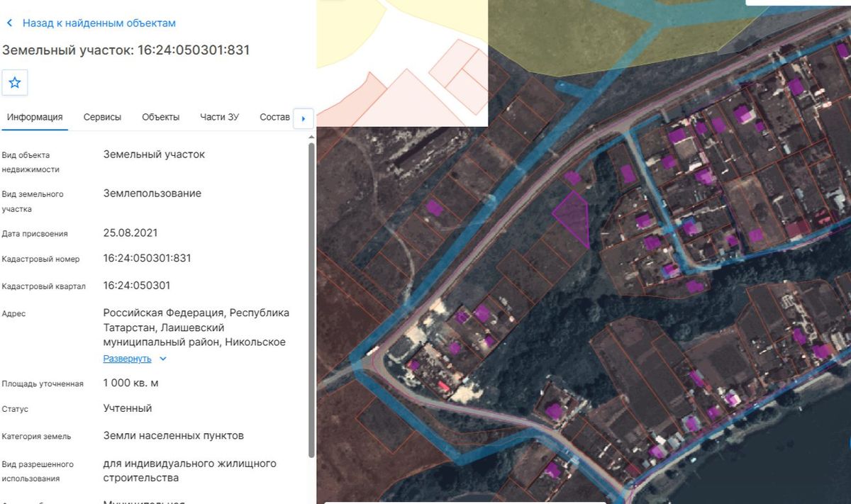Image resolution: width=851 pixels, height=504 pixels.
Task: Click the value 'Земли населенных пунктов'
Action: click(174, 435)
